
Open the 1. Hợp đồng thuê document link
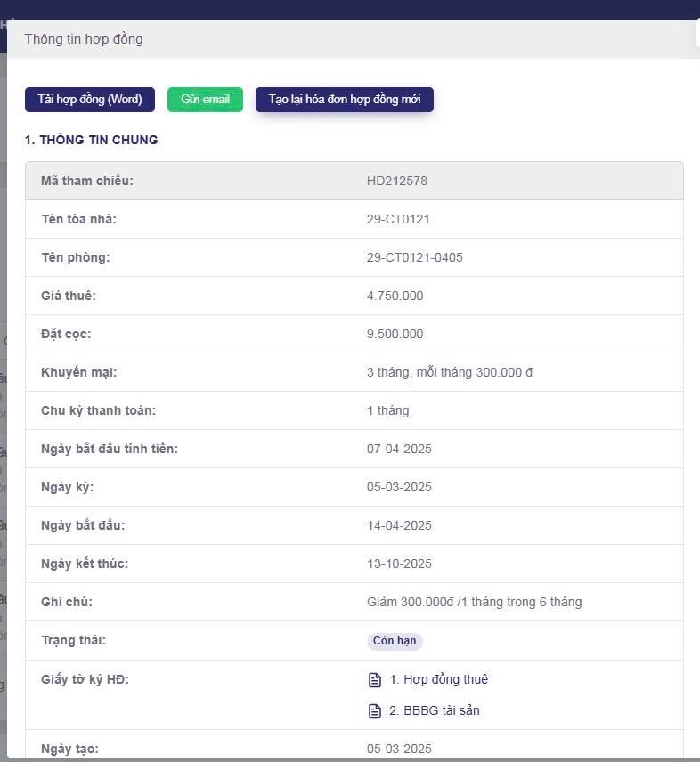[438, 679]
